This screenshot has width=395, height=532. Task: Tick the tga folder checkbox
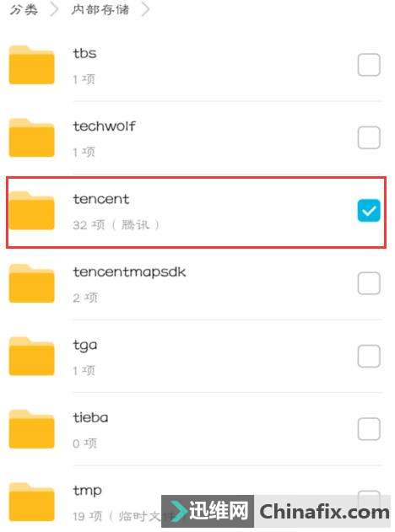[369, 356]
